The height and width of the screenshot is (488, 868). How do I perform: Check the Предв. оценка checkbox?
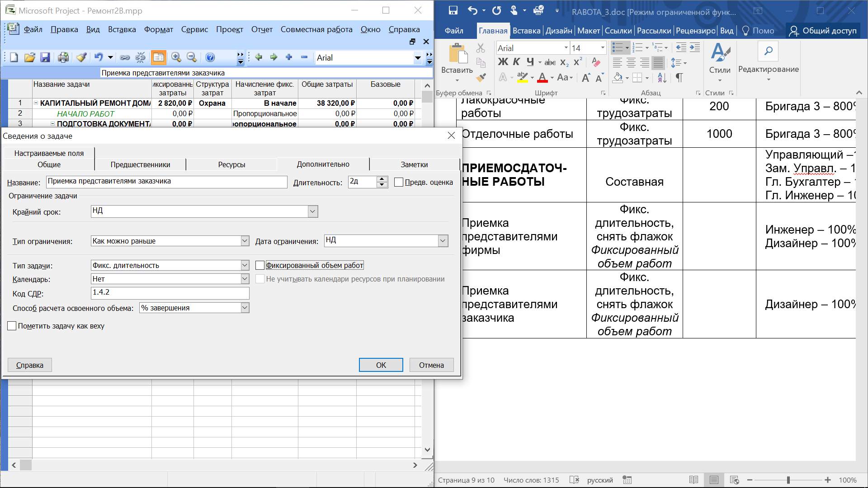click(399, 182)
